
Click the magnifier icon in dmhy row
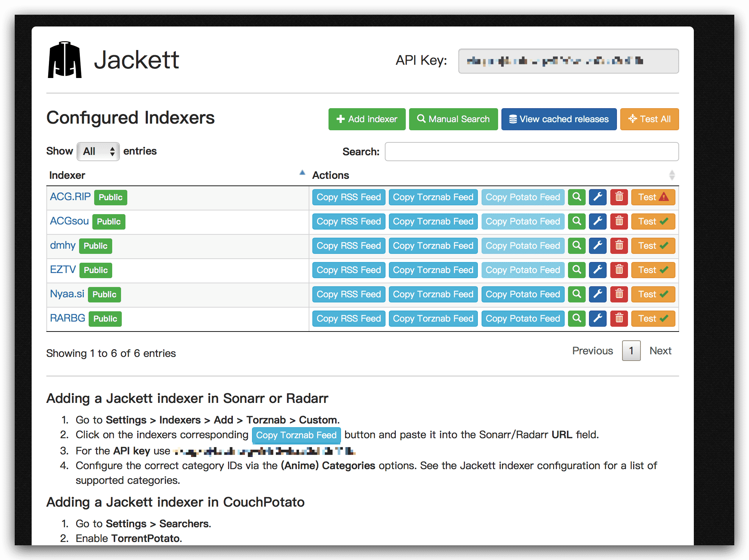pos(576,246)
